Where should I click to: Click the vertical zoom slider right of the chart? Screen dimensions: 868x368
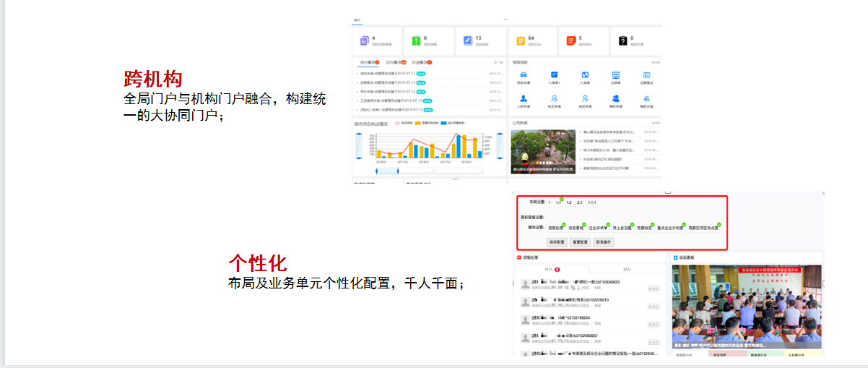click(x=500, y=146)
